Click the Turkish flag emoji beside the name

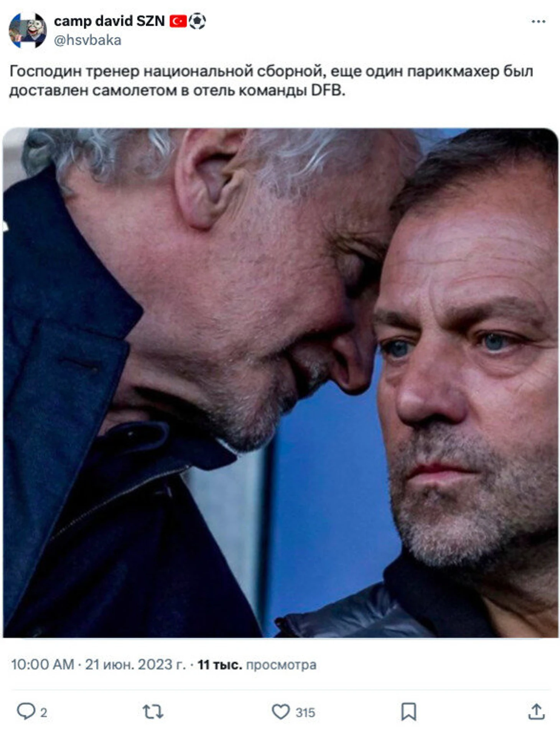pos(178,21)
